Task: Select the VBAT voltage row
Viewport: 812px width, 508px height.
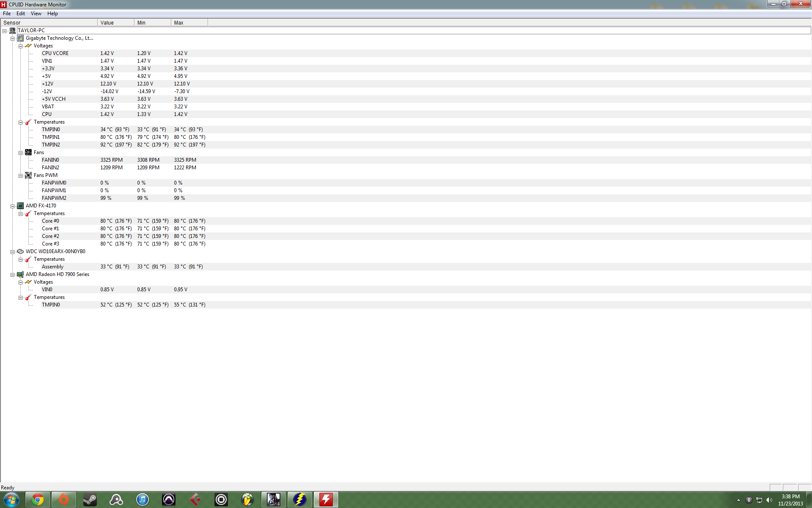Action: [426, 107]
